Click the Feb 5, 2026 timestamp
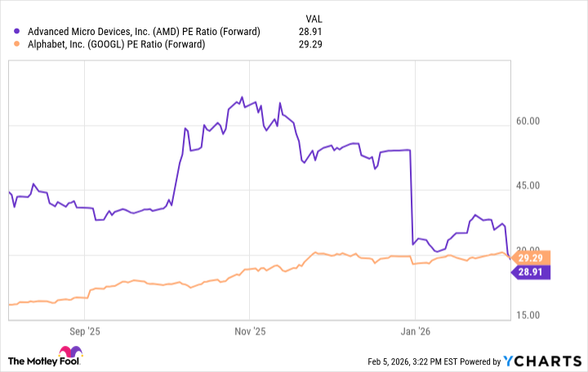Screen dimensions: 588x372 coord(415,361)
